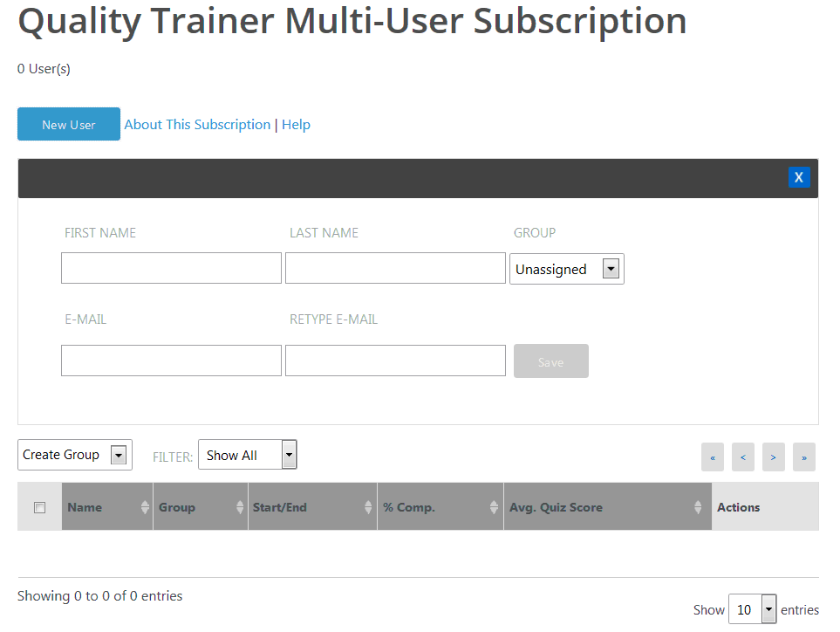Image resolution: width=840 pixels, height=632 pixels.
Task: Open About This Subscription link
Action: (197, 124)
